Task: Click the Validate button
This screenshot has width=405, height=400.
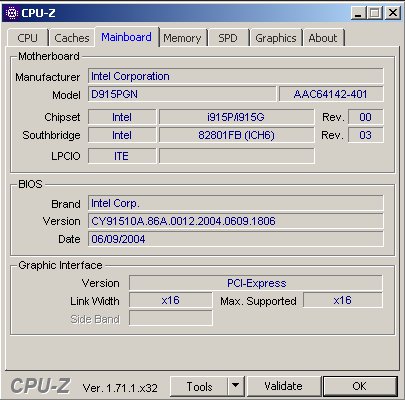Action: pyautogui.click(x=283, y=386)
